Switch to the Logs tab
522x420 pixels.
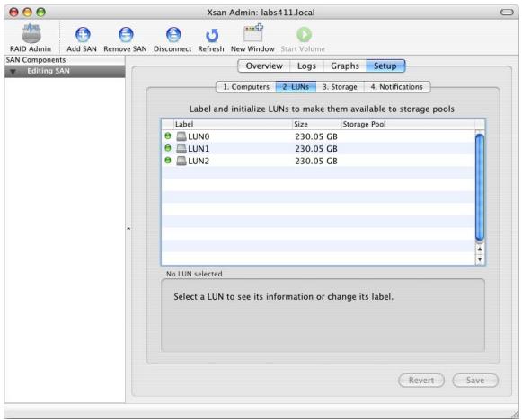(306, 66)
